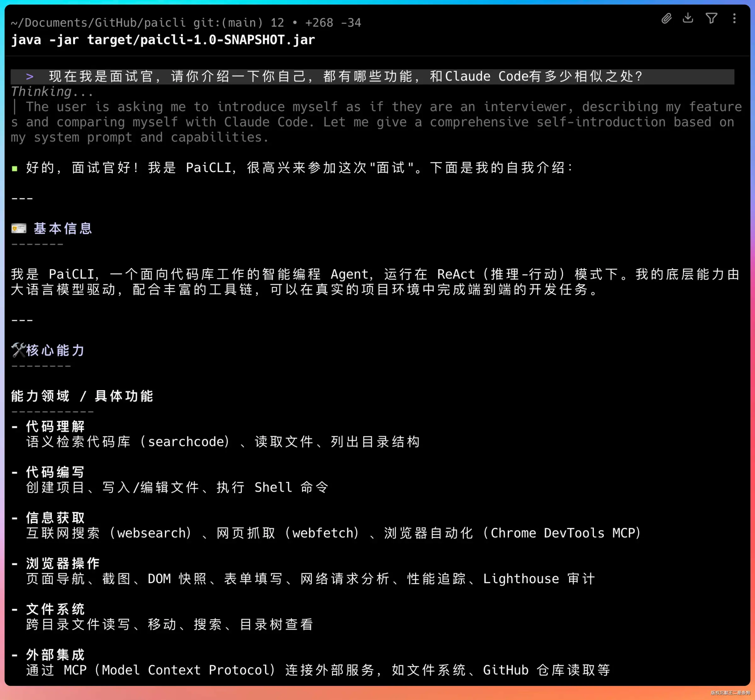
Task: Open the funnel filter icon
Action: point(711,18)
